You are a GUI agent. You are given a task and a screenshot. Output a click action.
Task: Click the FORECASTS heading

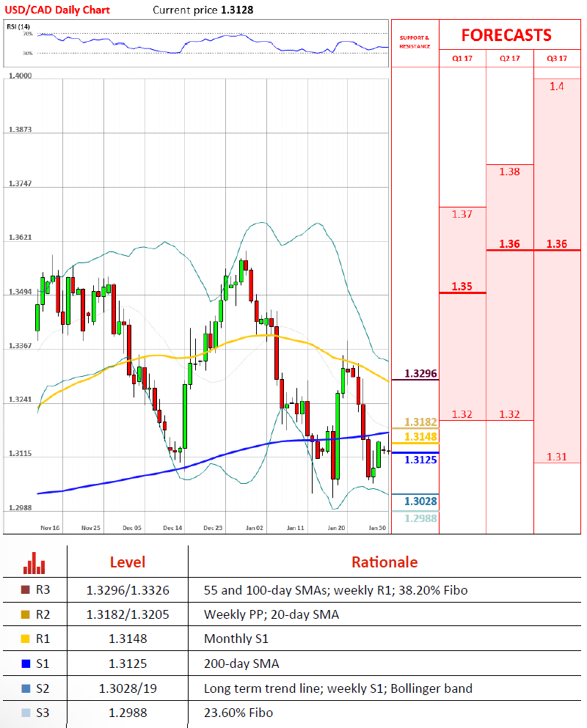pyautogui.click(x=506, y=35)
